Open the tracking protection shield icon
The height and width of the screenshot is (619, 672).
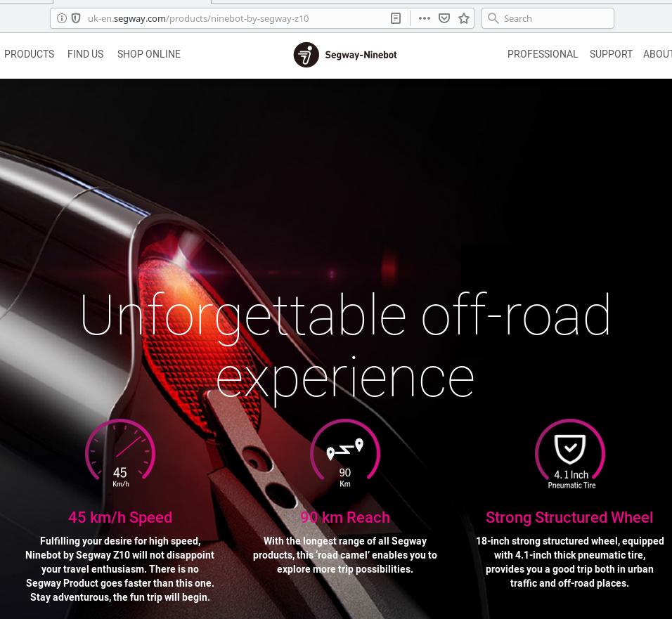(76, 18)
